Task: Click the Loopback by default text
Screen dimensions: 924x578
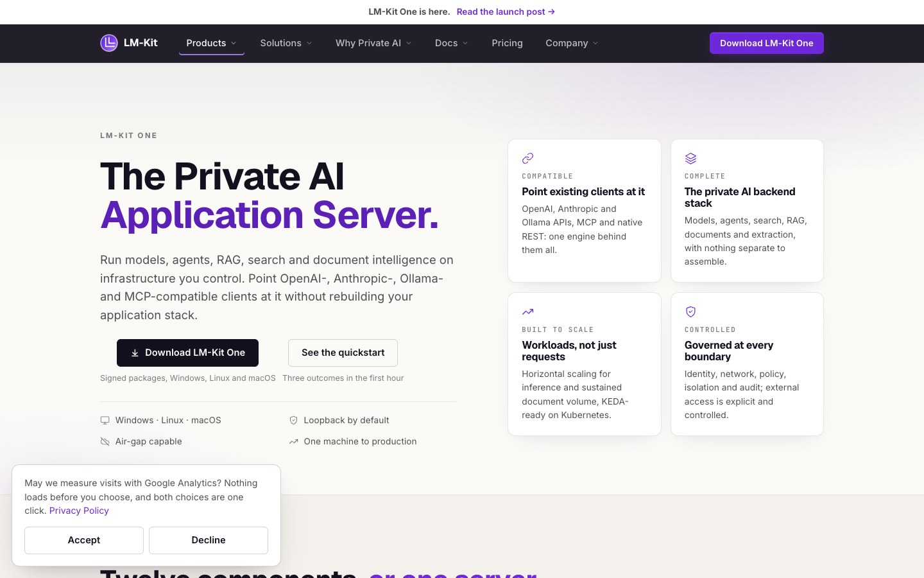Action: coord(346,420)
